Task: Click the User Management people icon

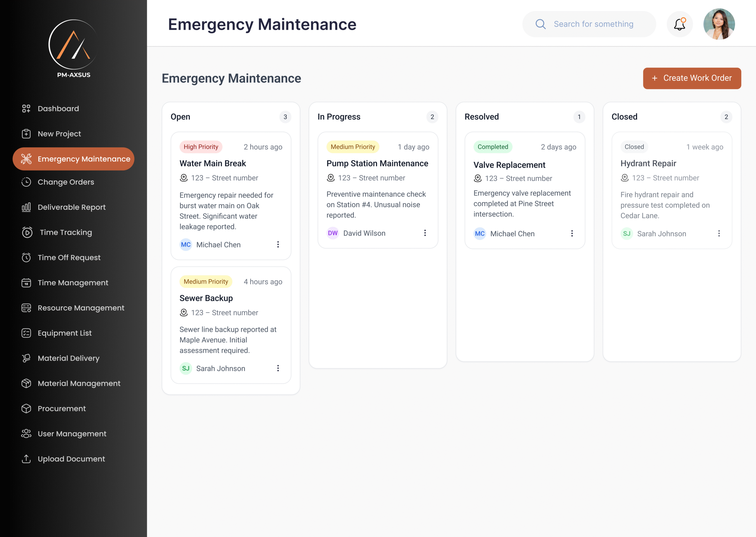Action: coord(26,433)
